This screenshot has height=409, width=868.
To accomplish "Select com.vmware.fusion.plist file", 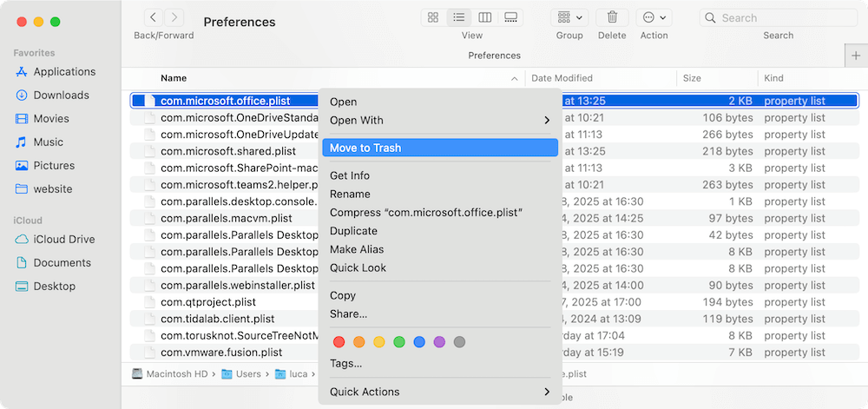I will point(221,352).
